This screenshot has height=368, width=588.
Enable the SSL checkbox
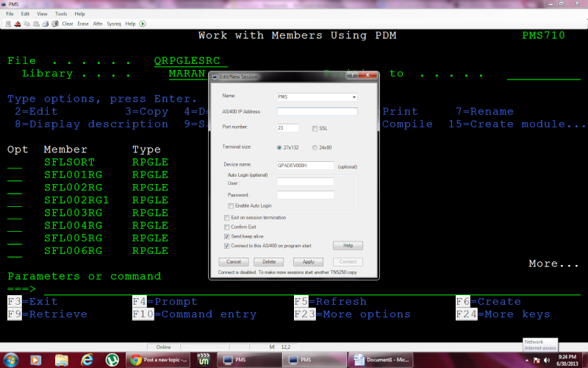pyautogui.click(x=315, y=128)
